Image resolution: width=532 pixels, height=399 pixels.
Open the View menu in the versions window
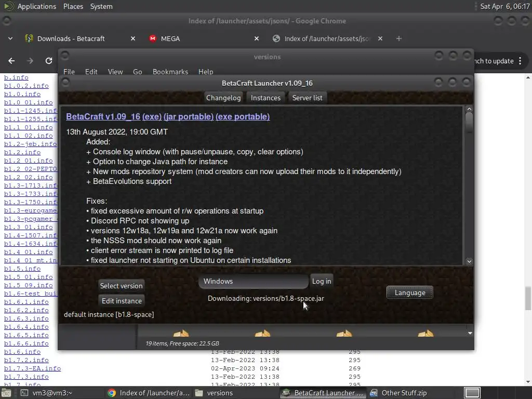(x=115, y=72)
